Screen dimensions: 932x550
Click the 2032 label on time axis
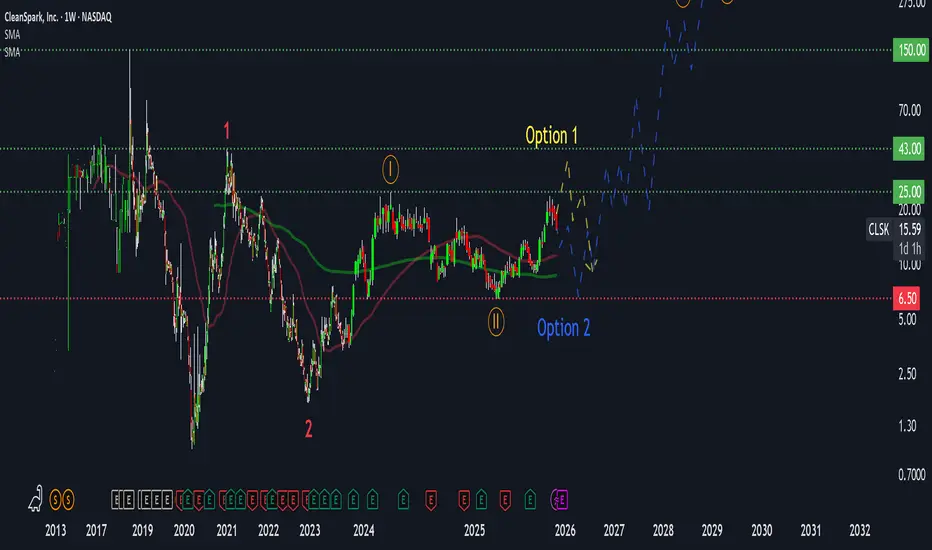(x=859, y=530)
